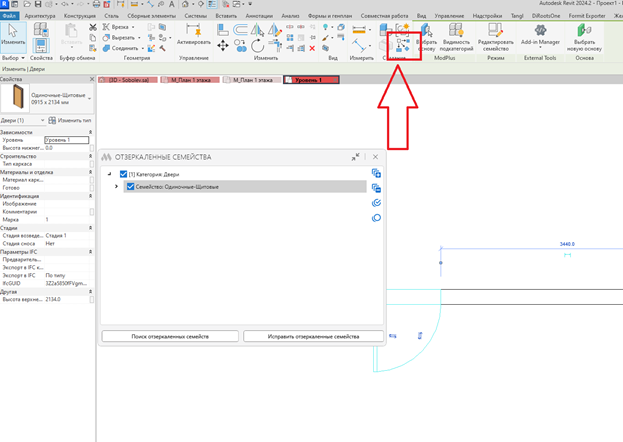623x442 pixels.
Task: Click 'Исправить отзеркаленные семейства' button
Action: point(313,336)
